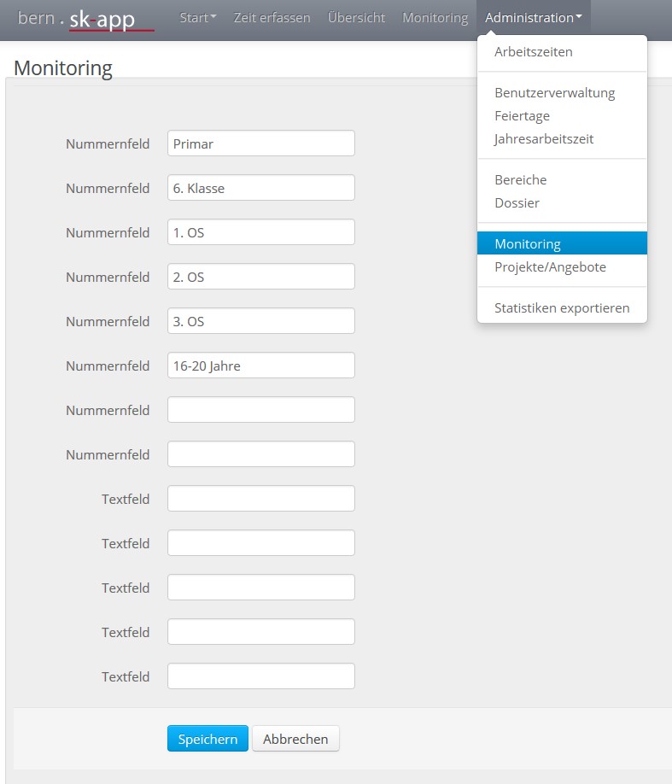Open Projekte/Angebote menu entry

coord(550,267)
